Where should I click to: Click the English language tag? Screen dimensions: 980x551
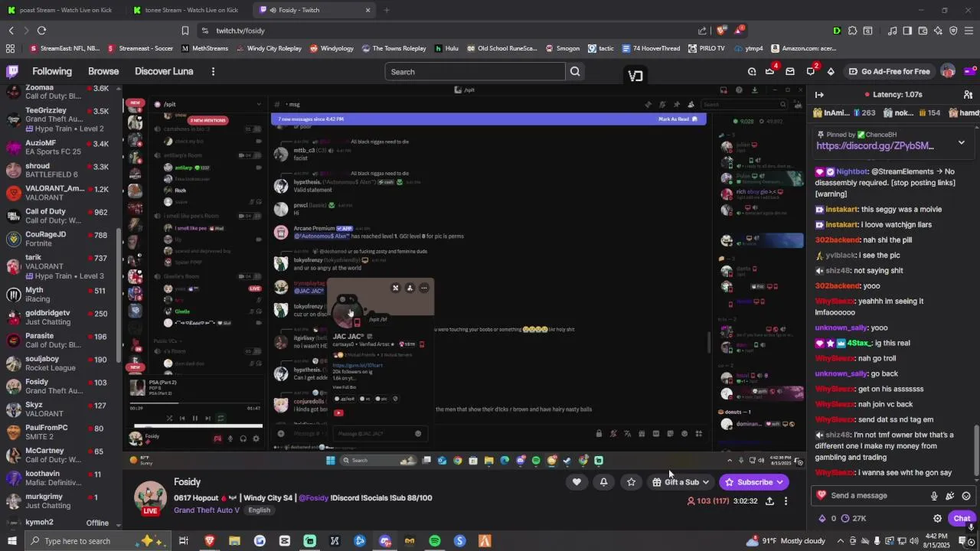[x=260, y=510]
